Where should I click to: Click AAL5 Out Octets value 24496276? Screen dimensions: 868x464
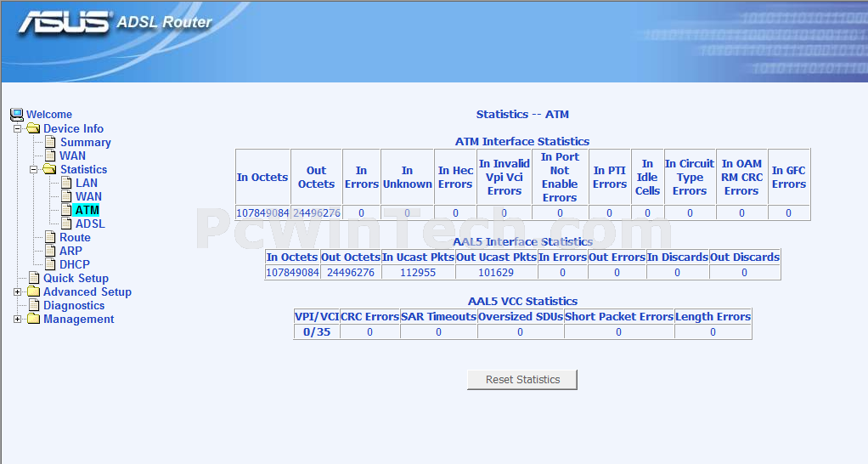pyautogui.click(x=351, y=273)
